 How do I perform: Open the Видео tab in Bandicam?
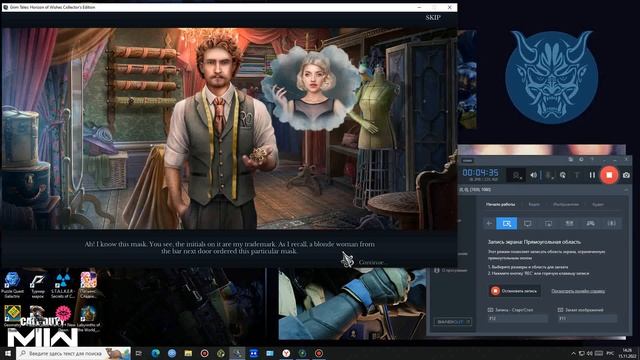[x=534, y=204]
